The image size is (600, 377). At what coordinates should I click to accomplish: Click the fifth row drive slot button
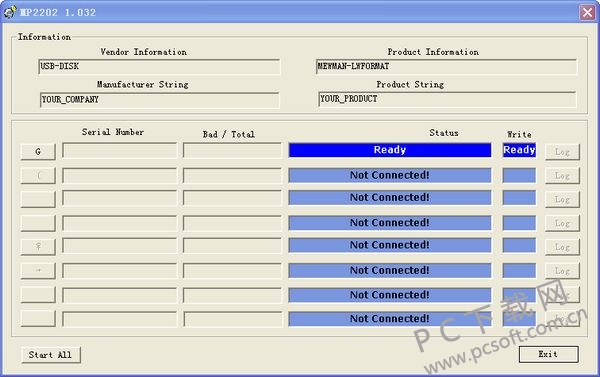pos(38,247)
